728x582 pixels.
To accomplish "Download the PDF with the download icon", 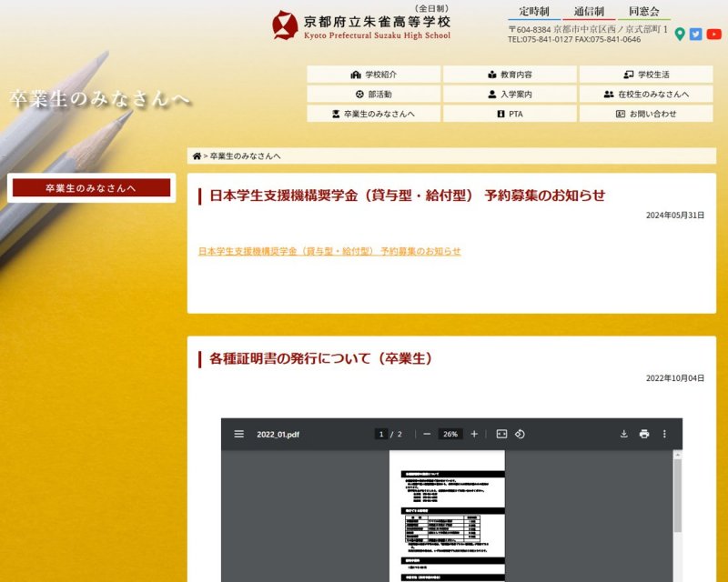I will coord(623,434).
